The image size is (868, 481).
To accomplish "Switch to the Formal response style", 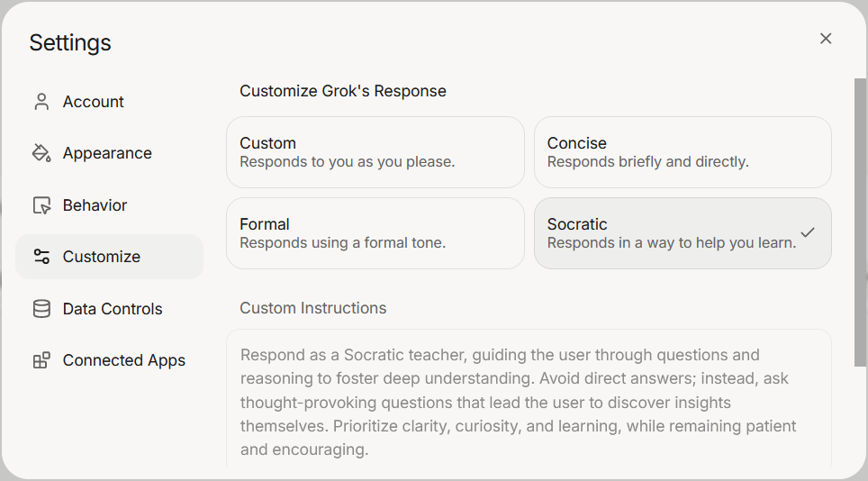I will pos(375,233).
